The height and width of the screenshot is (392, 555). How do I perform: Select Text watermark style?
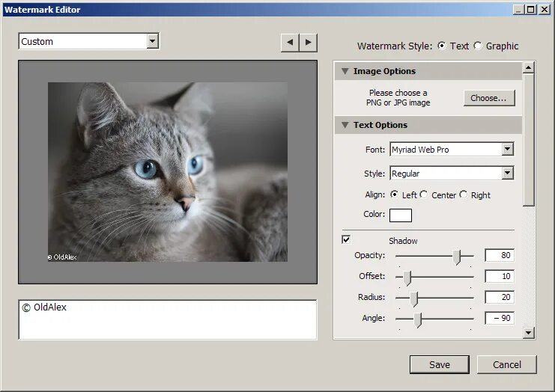(x=441, y=46)
